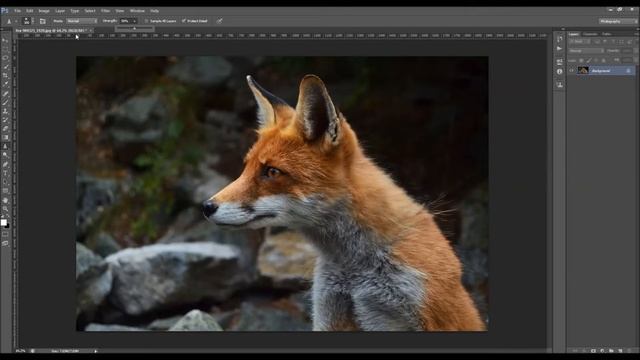
Task: Click the foreground color swatch
Action: (4, 222)
